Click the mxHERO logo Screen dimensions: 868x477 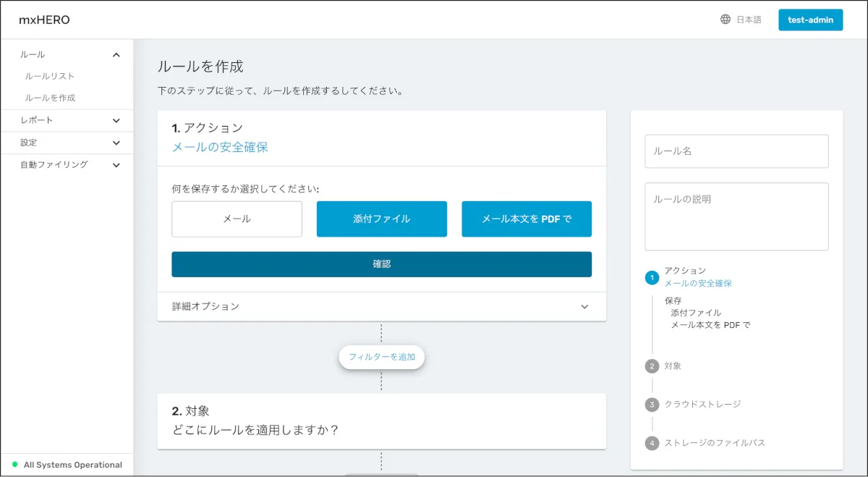(x=44, y=20)
